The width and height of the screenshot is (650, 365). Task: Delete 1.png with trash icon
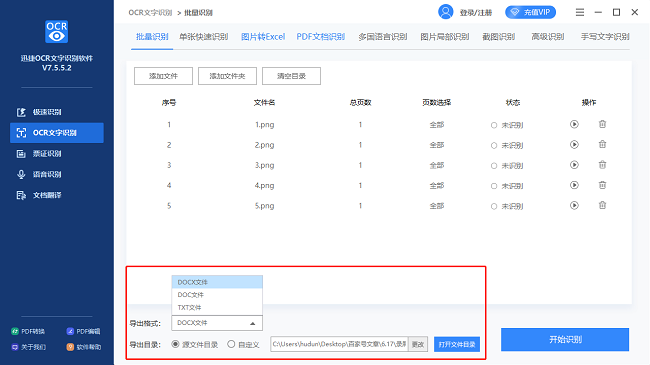[602, 124]
